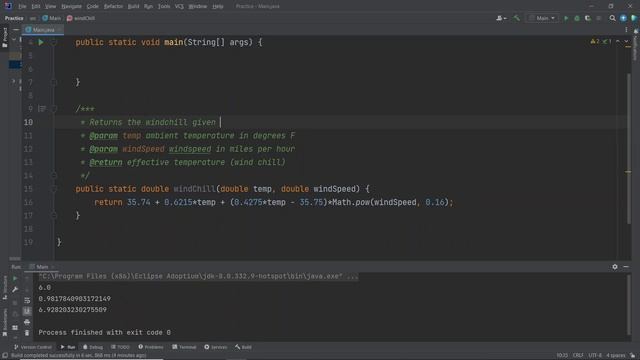Click the Main class breadcrumb
Image resolution: width=640 pixels, height=360 pixels.
click(51, 18)
